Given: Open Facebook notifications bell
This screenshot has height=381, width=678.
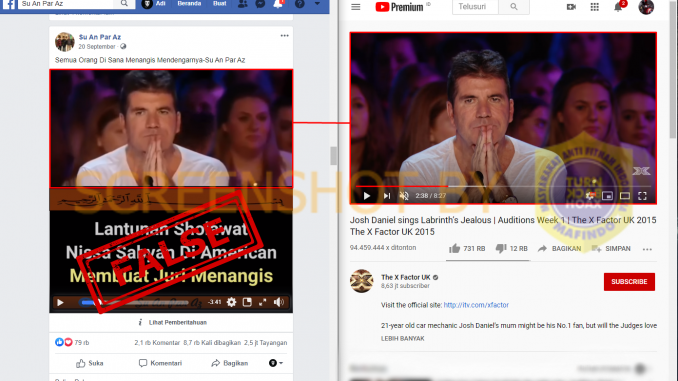Looking at the screenshot, I should (x=278, y=4).
